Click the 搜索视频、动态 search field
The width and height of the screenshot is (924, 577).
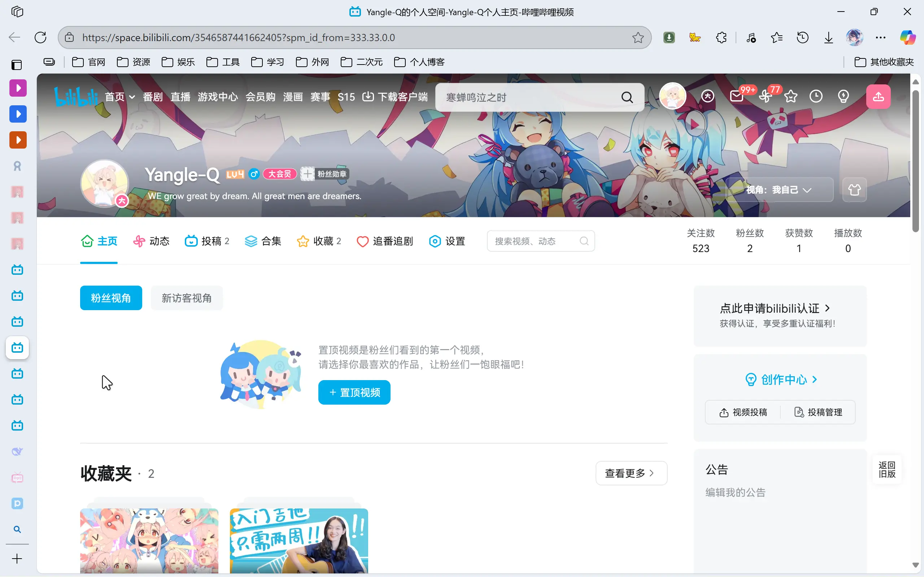point(535,241)
